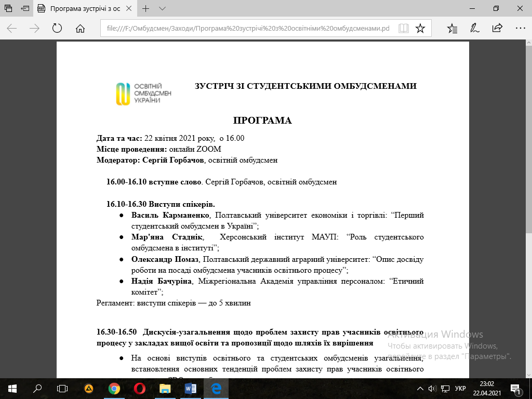This screenshot has width=532, height=399.
Task: Open the Windows Start menu
Action: click(12, 388)
